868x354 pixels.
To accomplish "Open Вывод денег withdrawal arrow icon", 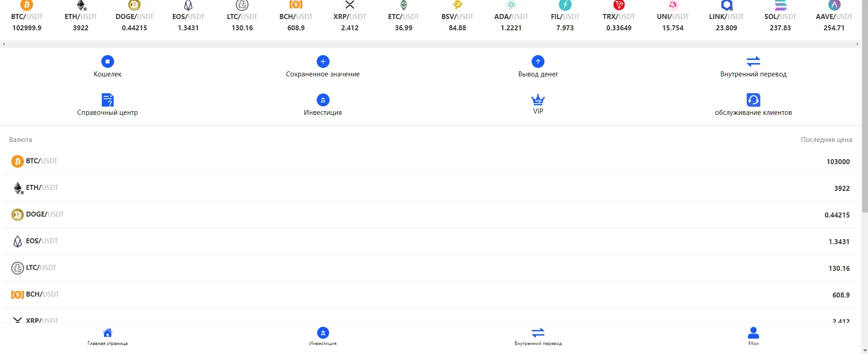I will [x=538, y=61].
